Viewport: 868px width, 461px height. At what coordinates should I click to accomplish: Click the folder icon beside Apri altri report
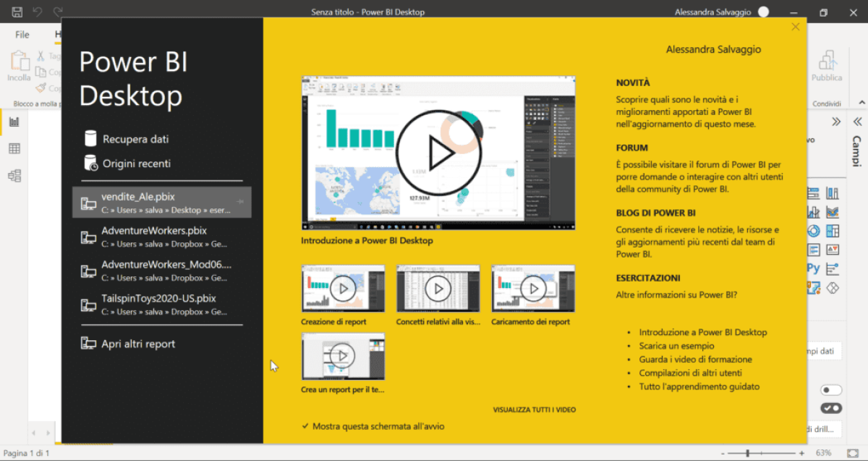coord(88,343)
